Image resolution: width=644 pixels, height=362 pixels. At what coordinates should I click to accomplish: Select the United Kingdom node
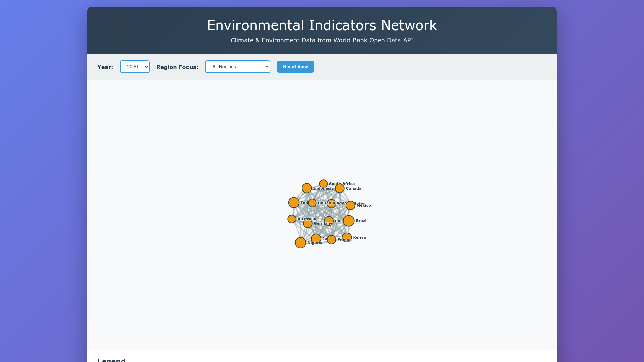point(312,203)
